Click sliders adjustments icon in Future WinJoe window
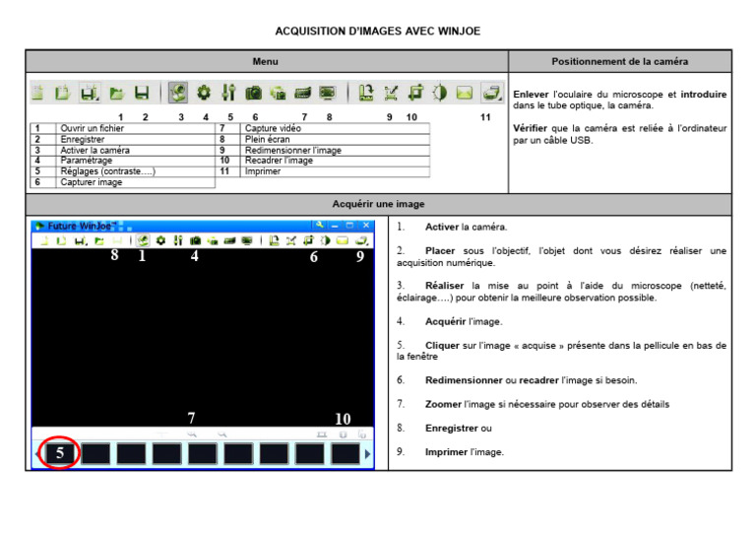756x535 pixels. pyautogui.click(x=178, y=240)
